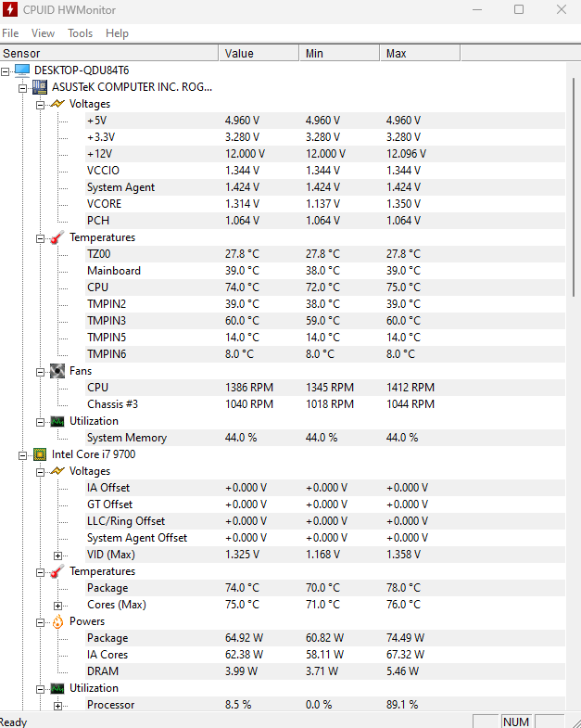Click the ASUSTeK motherboard icon

40,87
